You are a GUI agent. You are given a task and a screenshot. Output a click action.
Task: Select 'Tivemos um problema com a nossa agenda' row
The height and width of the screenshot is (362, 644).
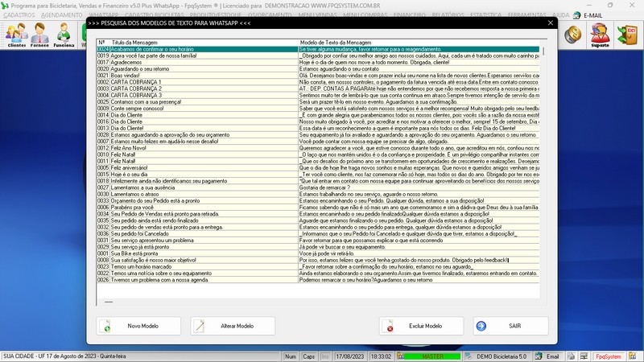tap(318, 280)
